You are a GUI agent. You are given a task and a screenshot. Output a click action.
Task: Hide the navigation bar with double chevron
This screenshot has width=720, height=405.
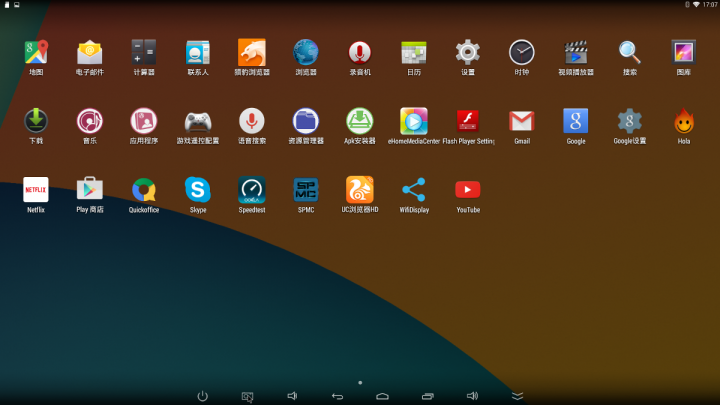pos(518,396)
